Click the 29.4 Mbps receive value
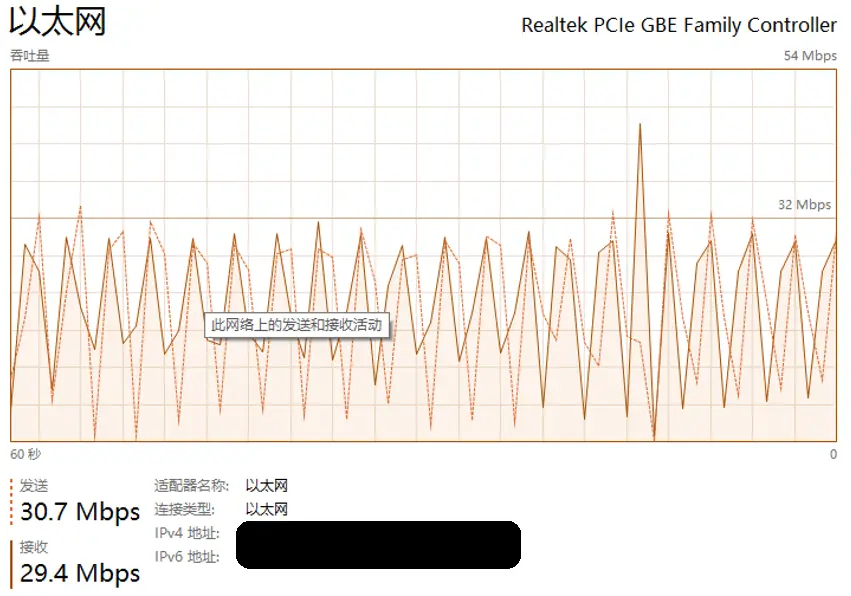The image size is (851, 596). [x=80, y=573]
